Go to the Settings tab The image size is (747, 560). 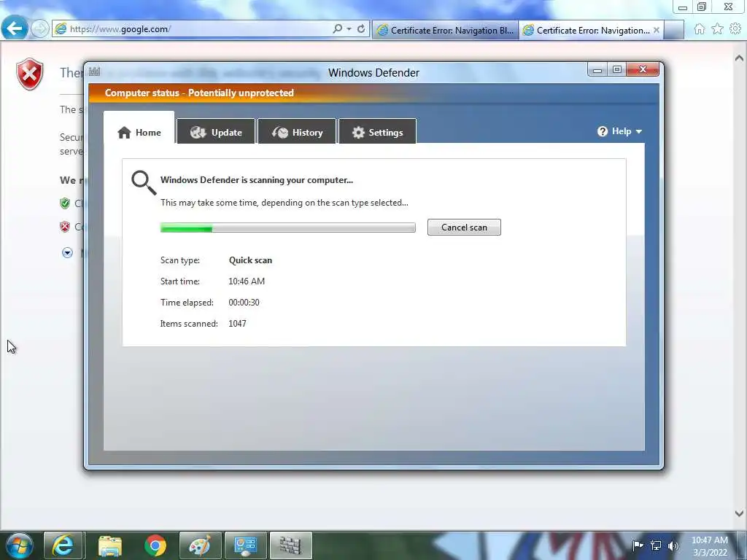377,132
